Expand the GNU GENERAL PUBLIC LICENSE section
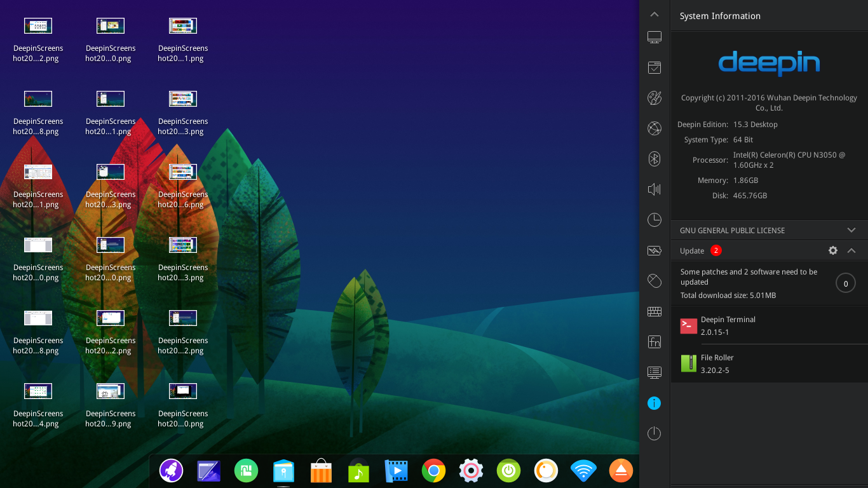The height and width of the screenshot is (488, 868). [851, 230]
